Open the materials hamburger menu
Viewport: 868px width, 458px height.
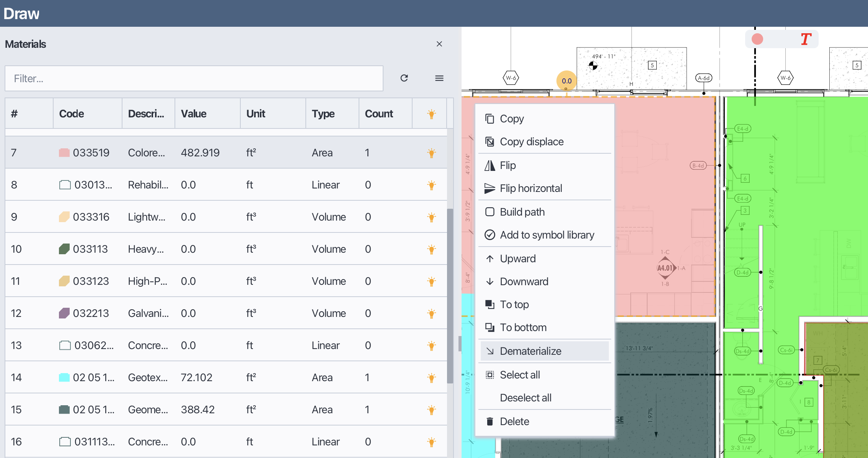click(x=439, y=78)
